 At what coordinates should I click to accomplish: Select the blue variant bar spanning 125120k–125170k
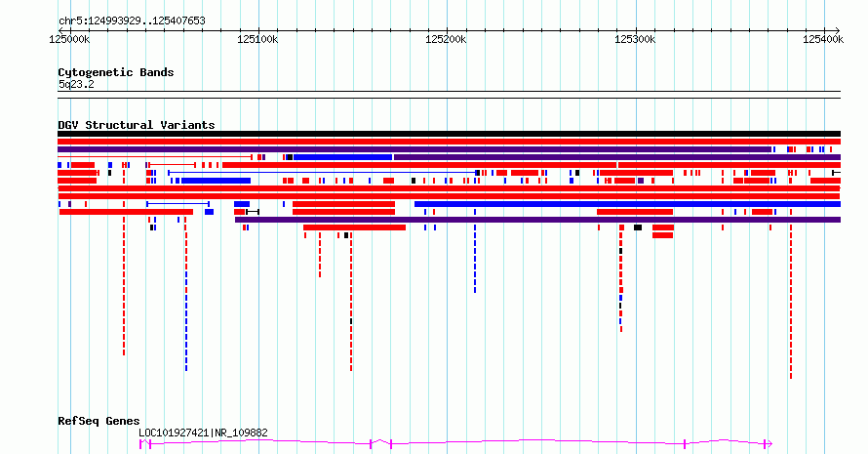[x=342, y=157]
